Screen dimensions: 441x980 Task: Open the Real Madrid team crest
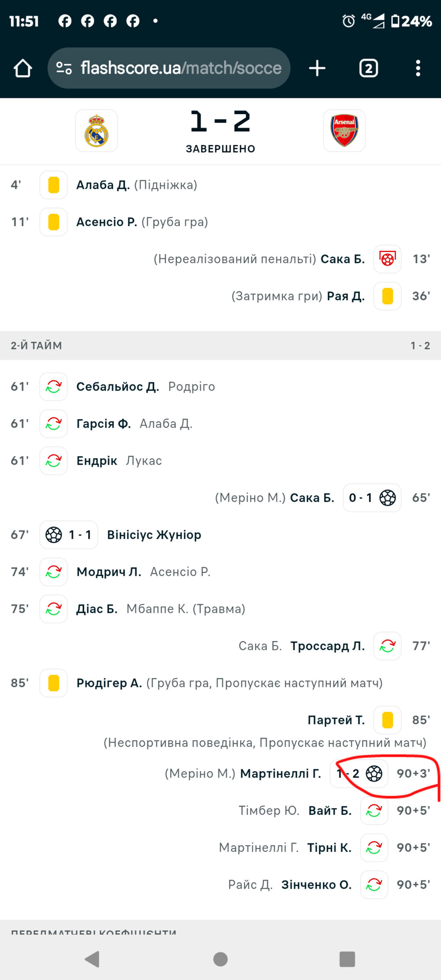pos(97,130)
